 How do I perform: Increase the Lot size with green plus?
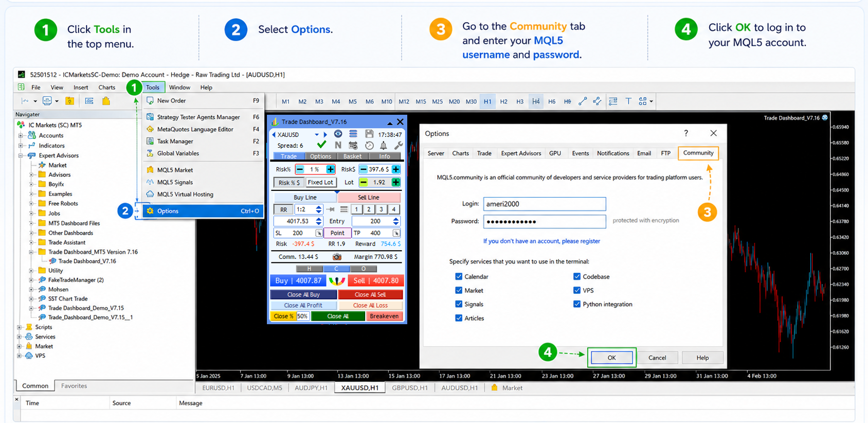[396, 182]
